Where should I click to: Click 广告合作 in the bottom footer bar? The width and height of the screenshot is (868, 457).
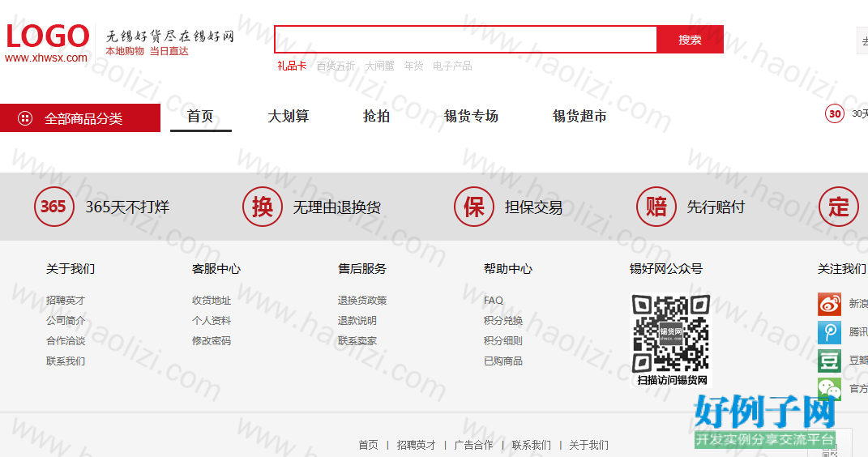[x=473, y=445]
